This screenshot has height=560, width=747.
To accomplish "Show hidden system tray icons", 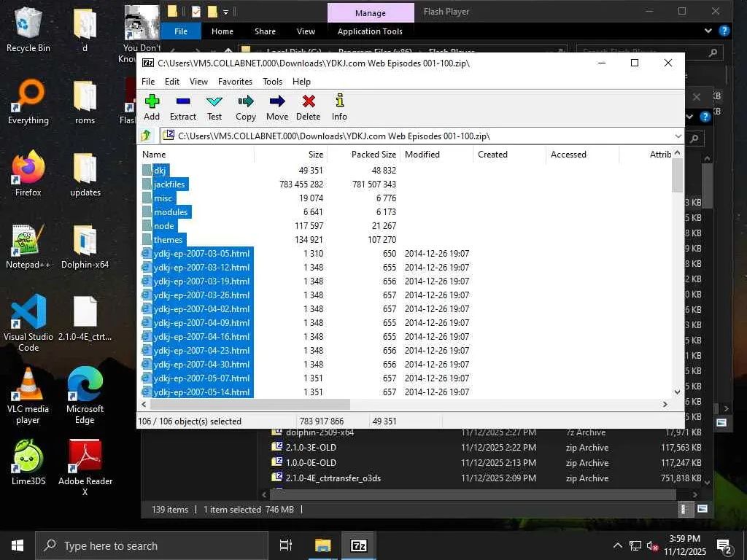I will 617,545.
